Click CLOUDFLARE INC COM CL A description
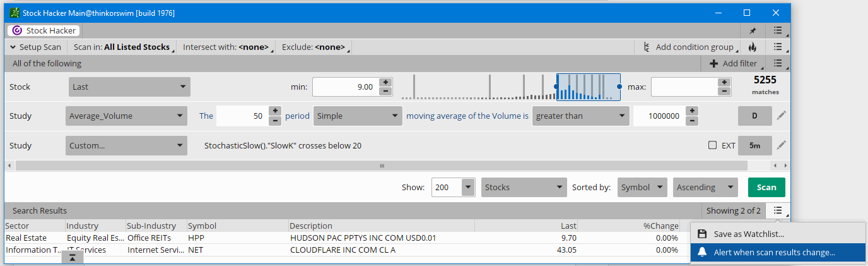 [x=343, y=250]
